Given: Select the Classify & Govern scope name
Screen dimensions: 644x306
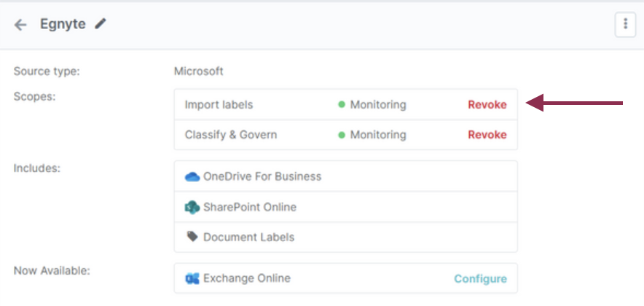Looking at the screenshot, I should (x=230, y=135).
